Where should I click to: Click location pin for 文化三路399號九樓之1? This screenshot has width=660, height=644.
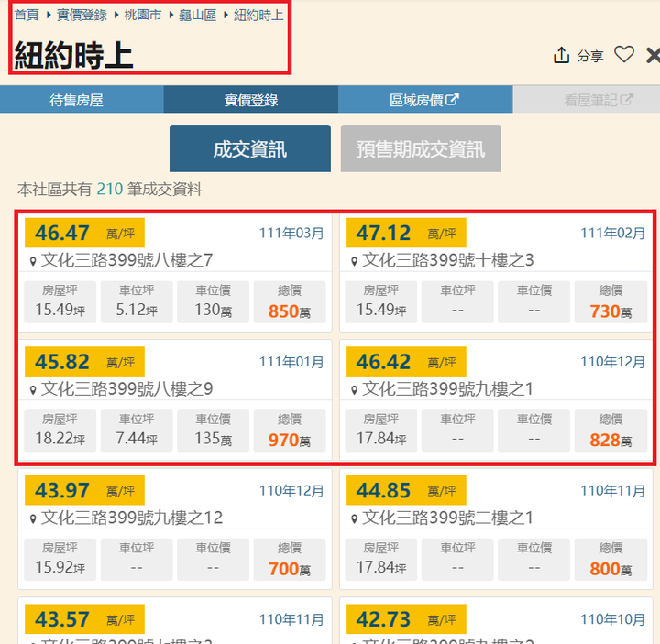coord(355,390)
